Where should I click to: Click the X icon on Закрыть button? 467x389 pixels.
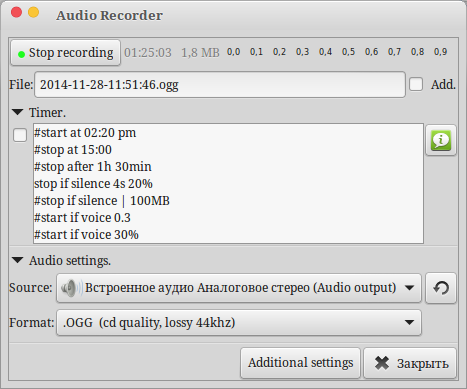point(382,363)
